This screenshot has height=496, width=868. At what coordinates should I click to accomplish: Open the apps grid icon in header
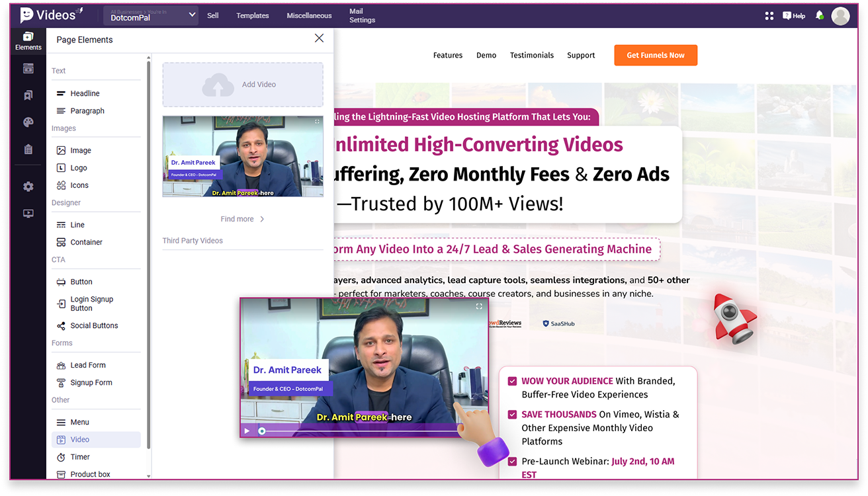pos(769,16)
